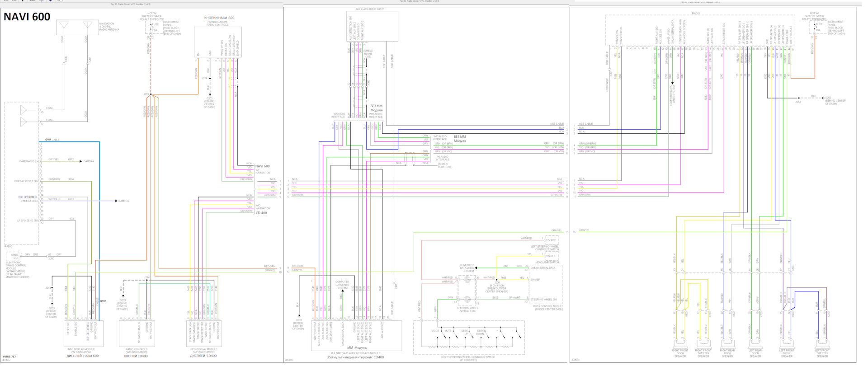Click 'STEERING WHEEL AIR BAG COIL' label
Screen dimensions: 868x366
(x=468, y=310)
